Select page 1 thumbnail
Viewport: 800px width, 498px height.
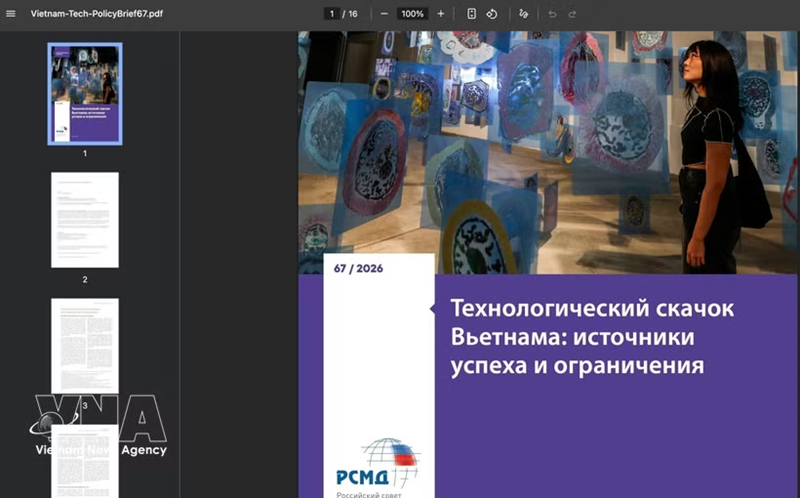click(x=85, y=94)
